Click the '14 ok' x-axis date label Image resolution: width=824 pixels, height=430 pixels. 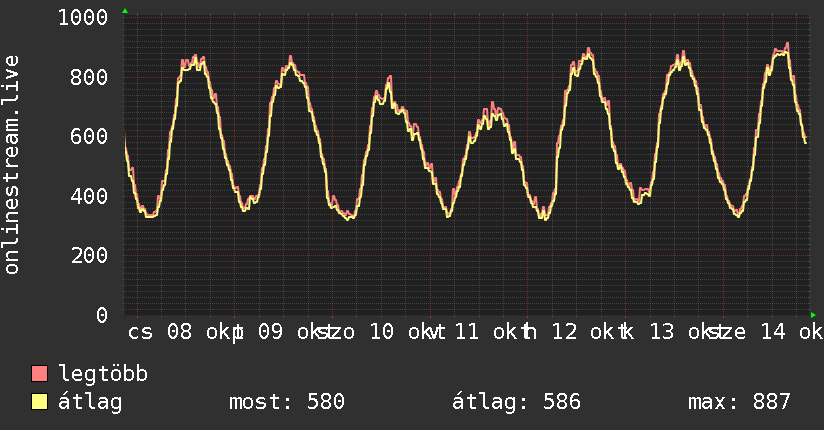click(792, 332)
